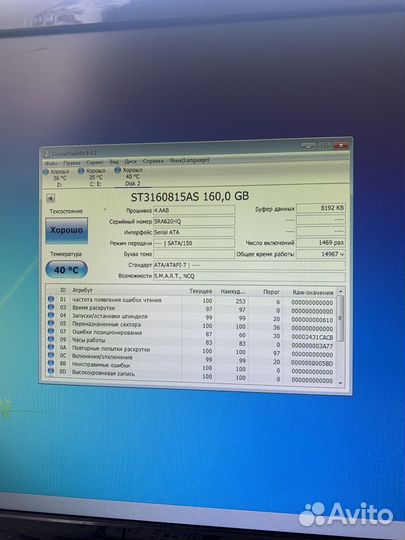Click status icon for attribute 0A row
Screen dimensions: 405x540
[51, 347]
